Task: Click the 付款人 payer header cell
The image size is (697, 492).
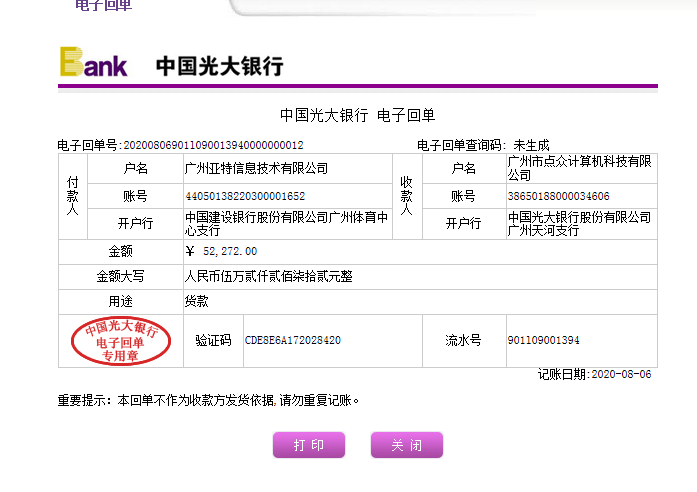Action: 73,196
